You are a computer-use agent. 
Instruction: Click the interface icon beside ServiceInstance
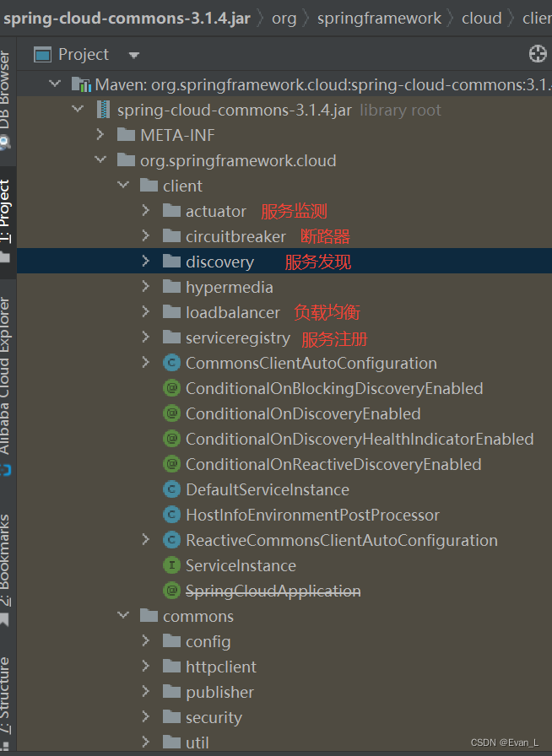pos(171,565)
